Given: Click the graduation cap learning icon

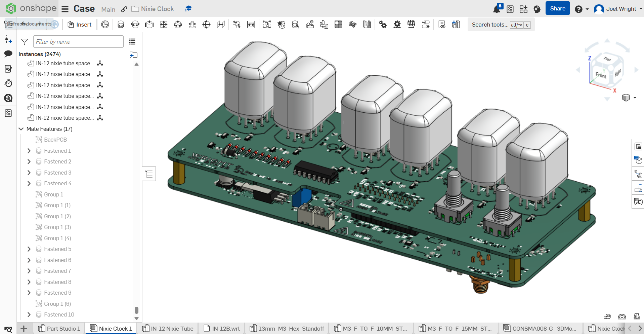Looking at the screenshot, I should click(x=188, y=9).
